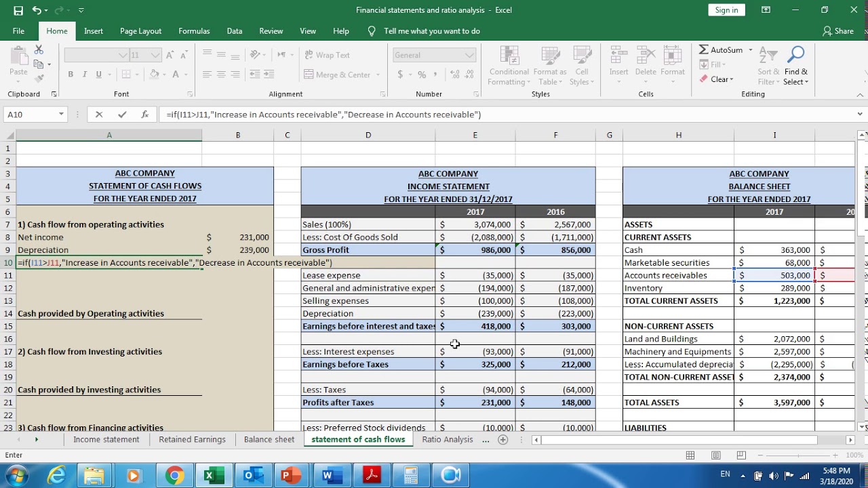Switch to Page Layout view in status bar

coord(716,455)
